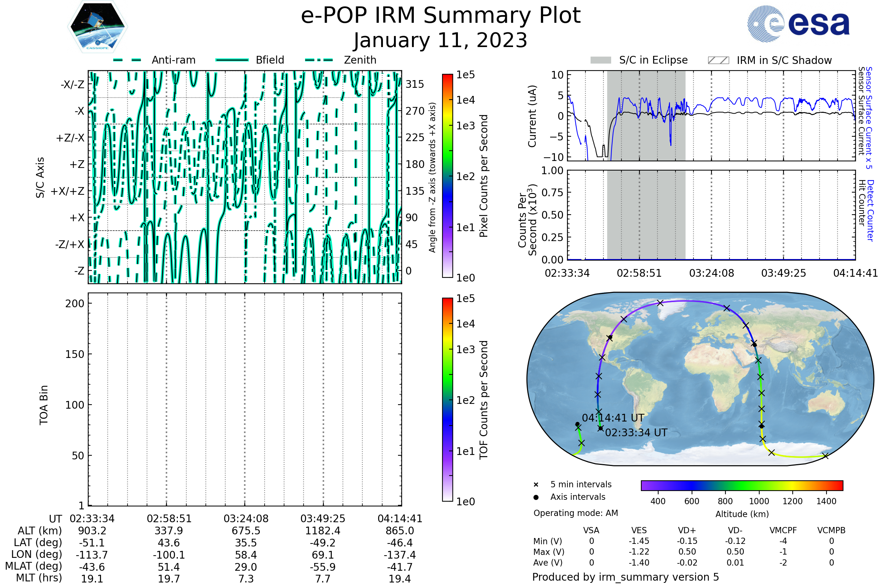Click the gray S/C in Eclipse legend patch

coord(600,60)
